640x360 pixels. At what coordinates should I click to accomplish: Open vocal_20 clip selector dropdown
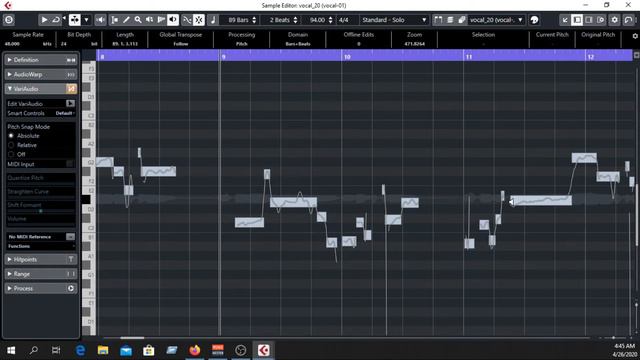click(496, 20)
